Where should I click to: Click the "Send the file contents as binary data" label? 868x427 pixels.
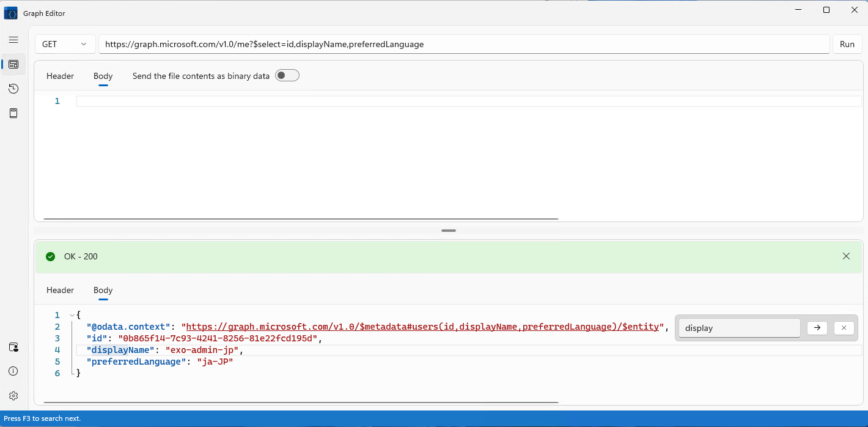pyautogui.click(x=201, y=76)
